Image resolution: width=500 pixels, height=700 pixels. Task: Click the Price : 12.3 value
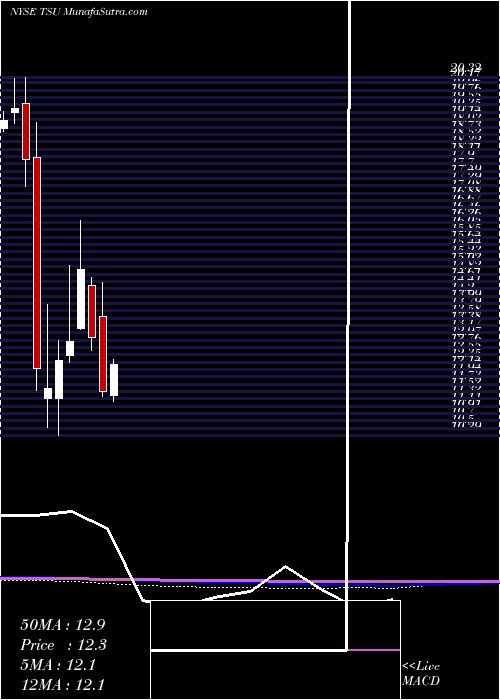click(63, 645)
